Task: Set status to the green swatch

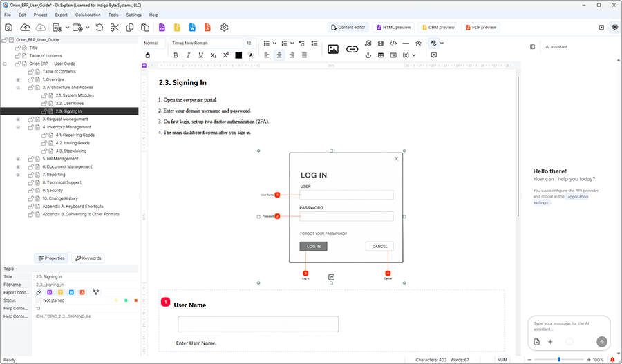Action: [126, 300]
